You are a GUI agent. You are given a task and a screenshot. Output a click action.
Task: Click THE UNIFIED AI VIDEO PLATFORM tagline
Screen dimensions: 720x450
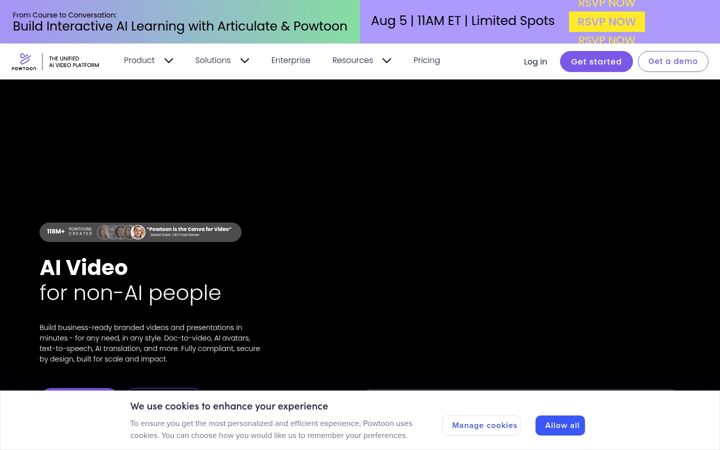click(74, 62)
